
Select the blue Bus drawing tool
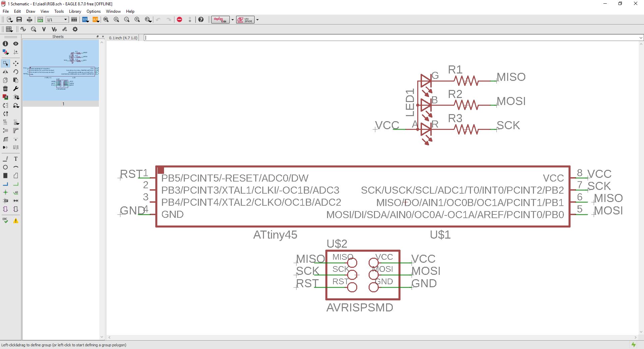[x=5, y=184]
